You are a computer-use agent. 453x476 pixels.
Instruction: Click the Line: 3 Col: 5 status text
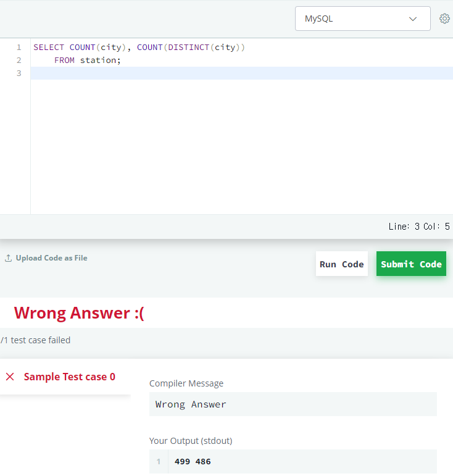click(x=419, y=227)
